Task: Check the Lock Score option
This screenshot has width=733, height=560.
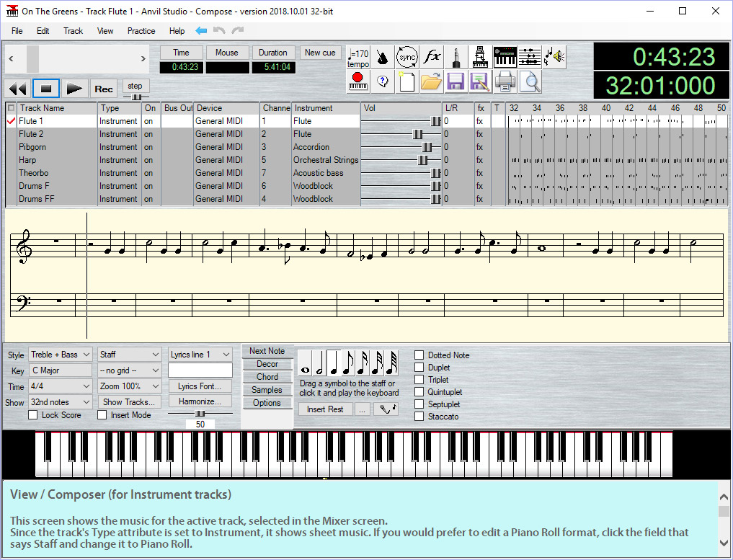Action: coord(33,414)
